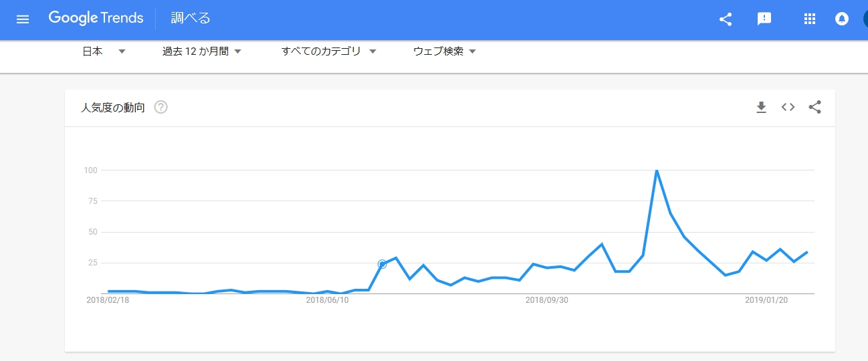Get the embed code for the chart
The width and height of the screenshot is (868, 361).
pyautogui.click(x=788, y=107)
